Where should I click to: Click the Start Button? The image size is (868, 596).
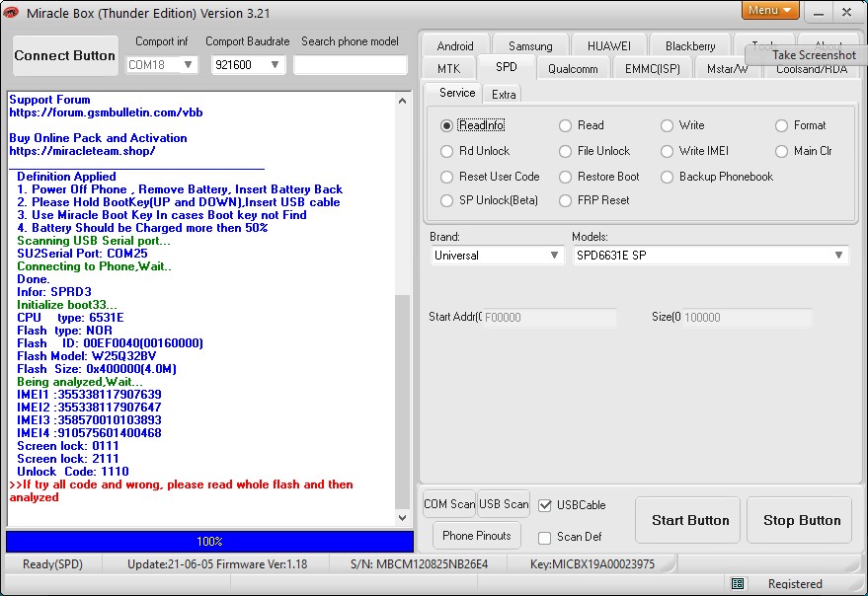pos(689,520)
